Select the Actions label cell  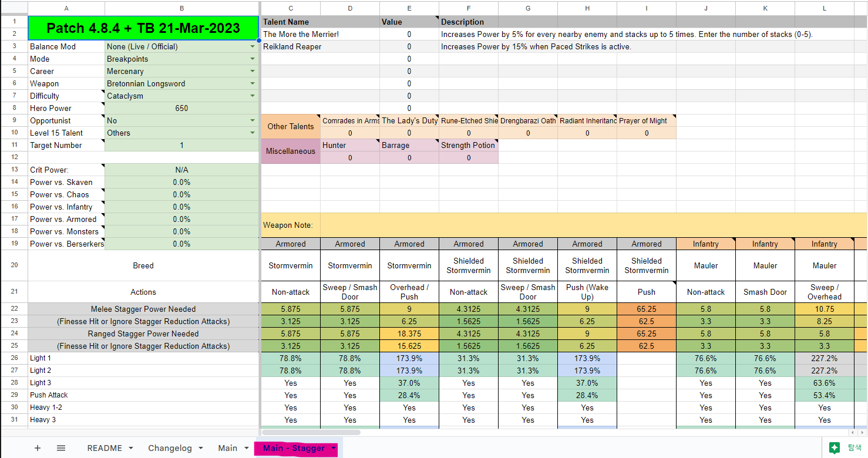[x=143, y=292]
